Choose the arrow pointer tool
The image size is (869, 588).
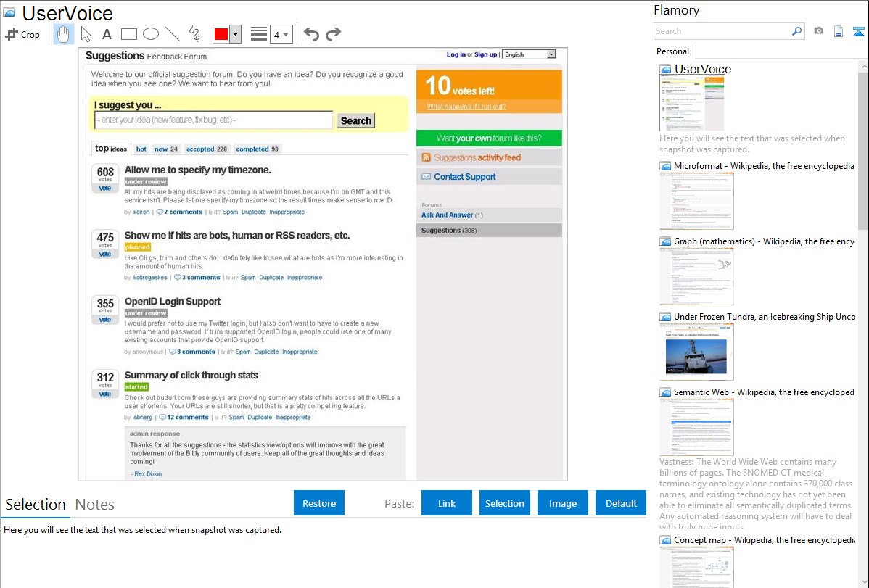click(86, 34)
